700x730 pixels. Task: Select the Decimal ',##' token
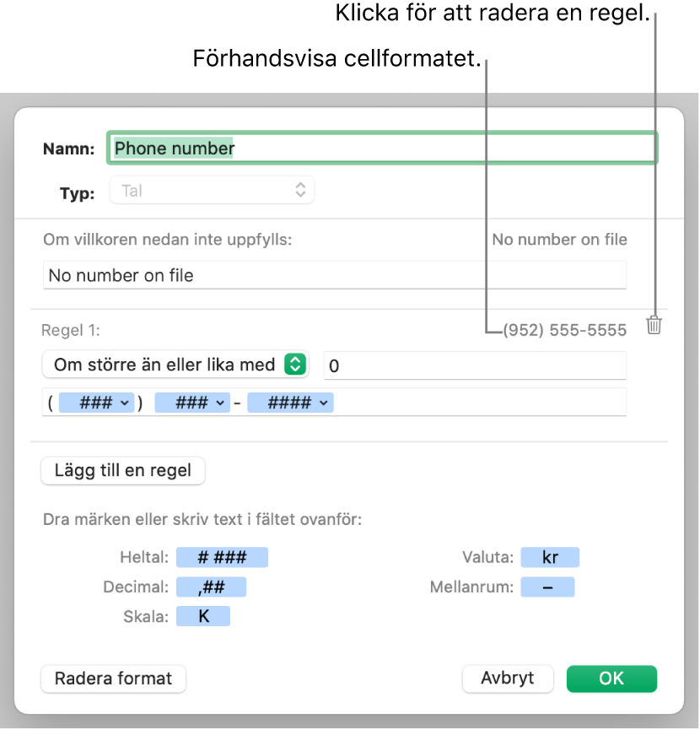pos(211,587)
